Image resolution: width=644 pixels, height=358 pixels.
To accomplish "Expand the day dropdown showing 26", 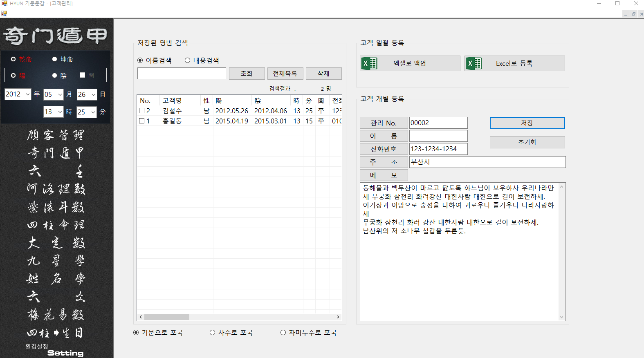I will click(93, 94).
